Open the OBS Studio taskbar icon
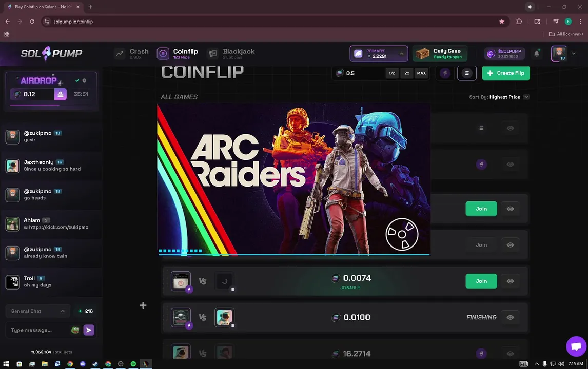Screen dimensions: 588x369 coord(121,364)
